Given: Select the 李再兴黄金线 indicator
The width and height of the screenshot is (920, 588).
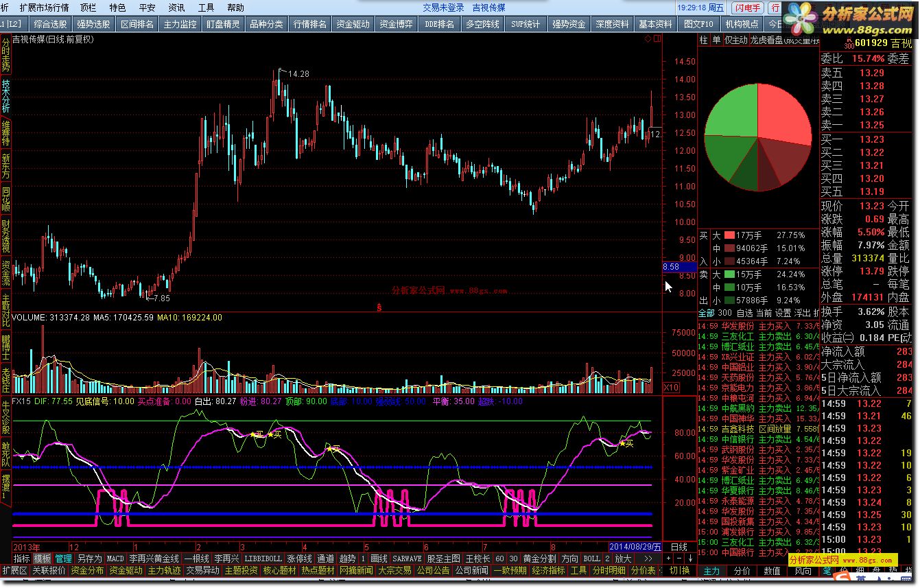Looking at the screenshot, I should click(154, 558).
